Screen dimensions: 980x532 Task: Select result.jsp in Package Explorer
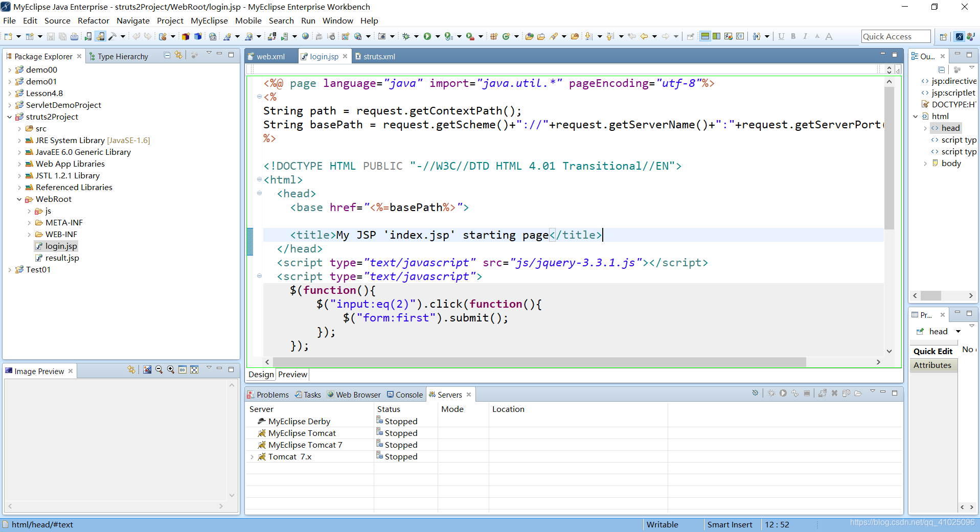click(57, 258)
